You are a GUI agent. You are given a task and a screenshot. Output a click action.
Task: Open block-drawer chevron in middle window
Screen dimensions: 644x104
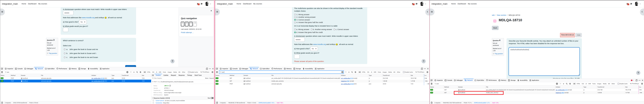coord(428,12)
